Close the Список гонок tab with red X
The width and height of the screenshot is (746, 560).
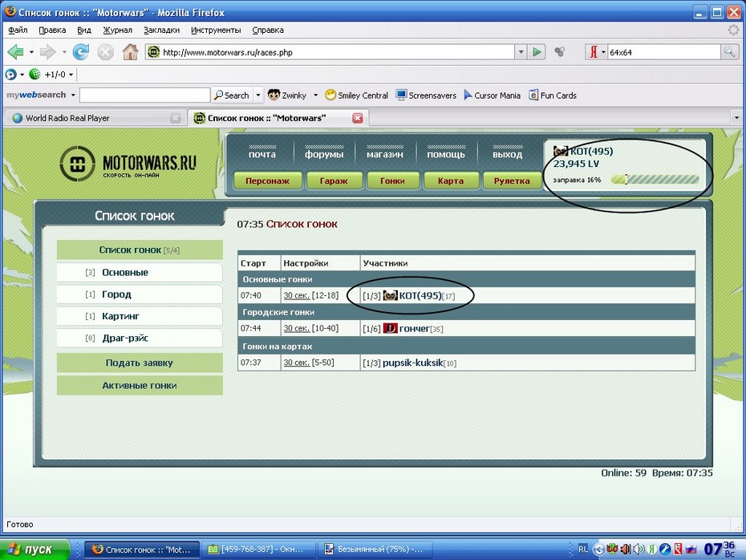[358, 118]
